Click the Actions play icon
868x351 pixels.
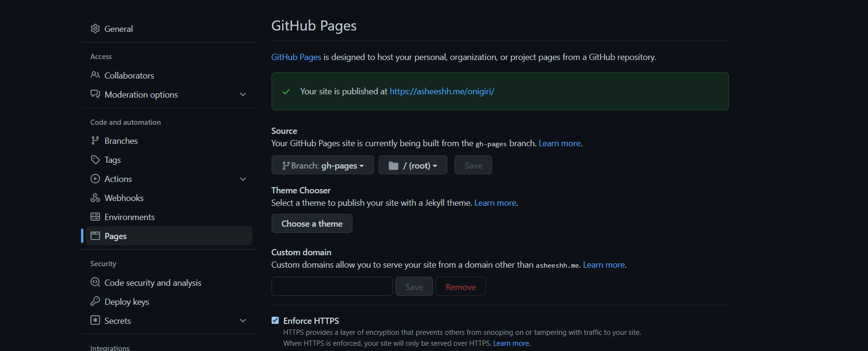click(95, 179)
